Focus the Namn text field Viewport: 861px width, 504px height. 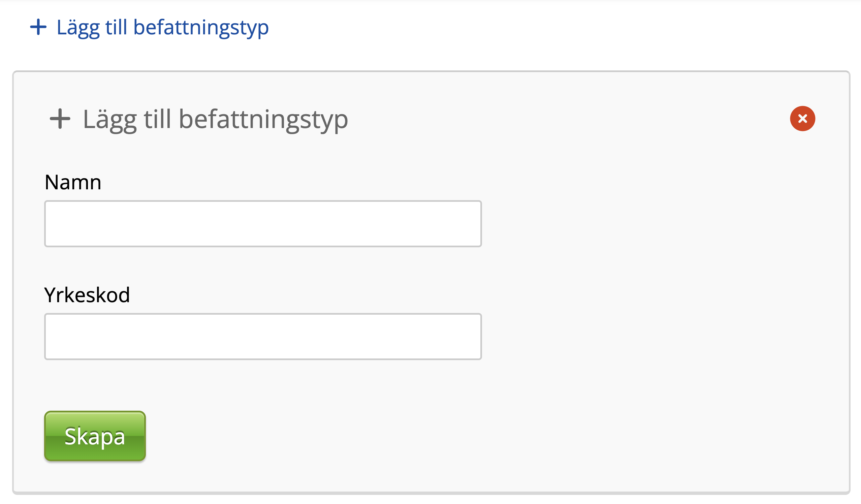click(263, 224)
